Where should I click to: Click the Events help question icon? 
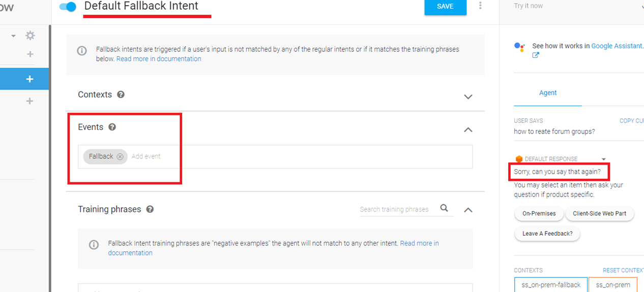click(112, 127)
